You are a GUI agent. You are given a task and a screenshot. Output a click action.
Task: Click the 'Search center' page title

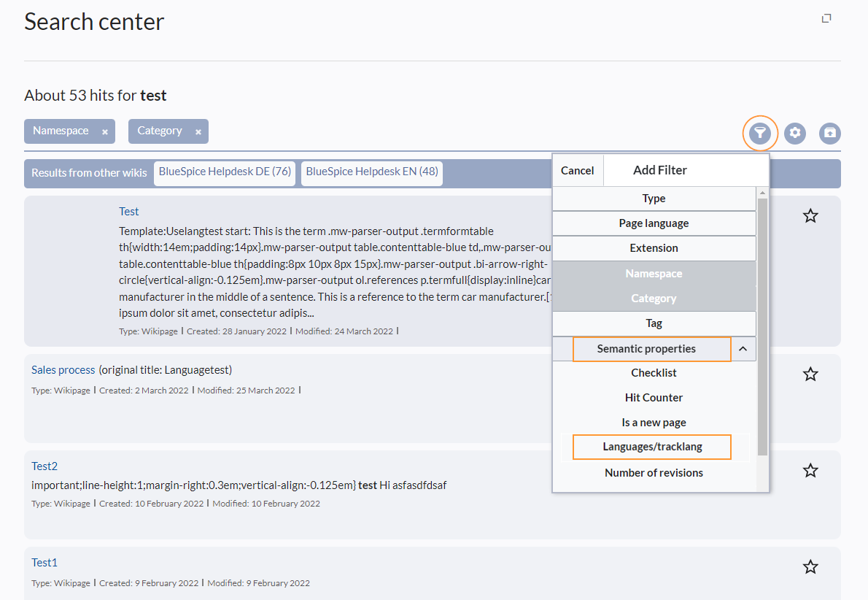tap(94, 22)
